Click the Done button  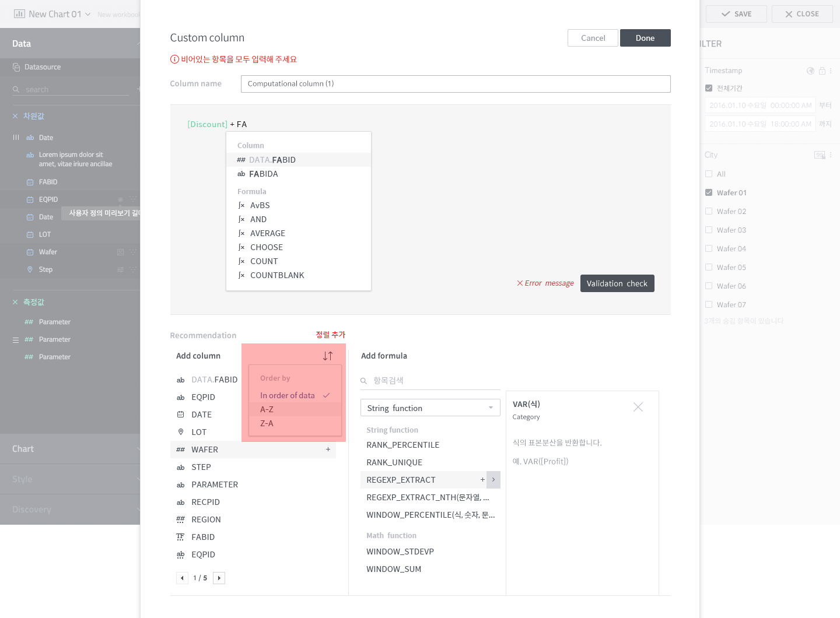(645, 38)
